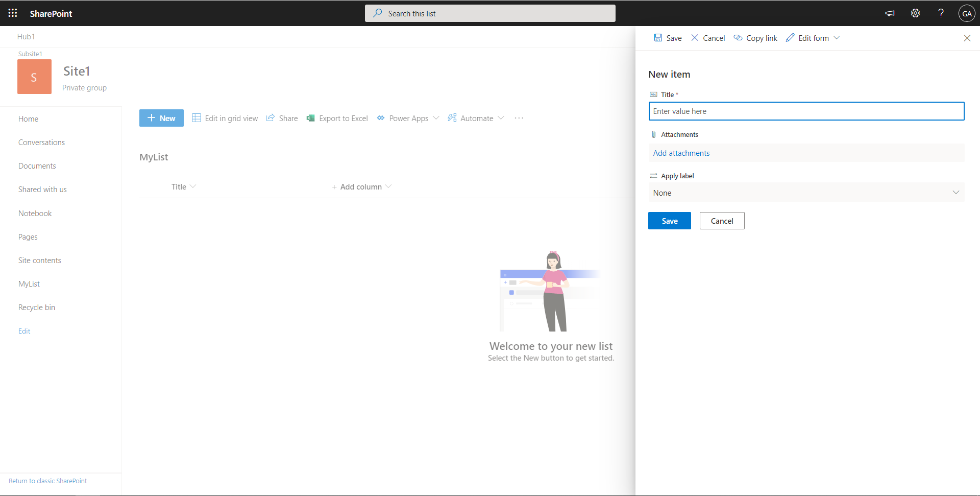Image resolution: width=980 pixels, height=496 pixels.
Task: Open the Subsite1 link
Action: (x=30, y=54)
